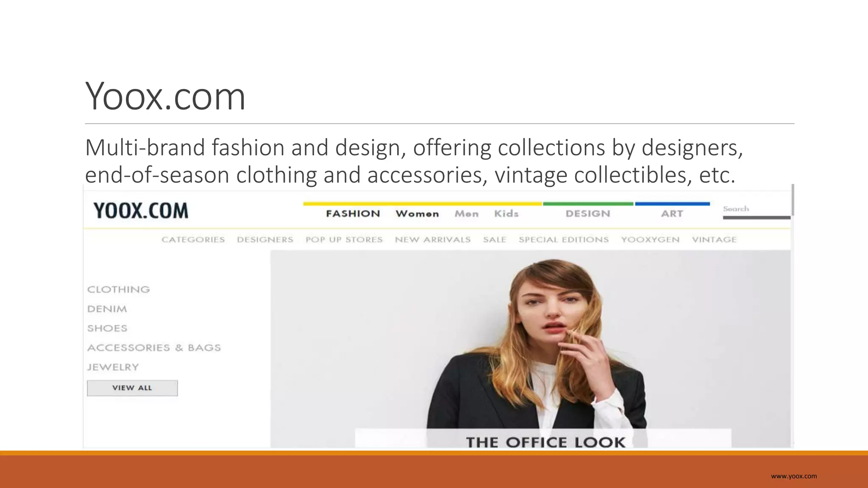The height and width of the screenshot is (488, 868).
Task: Open the VINTAGE menu item
Action: 714,240
